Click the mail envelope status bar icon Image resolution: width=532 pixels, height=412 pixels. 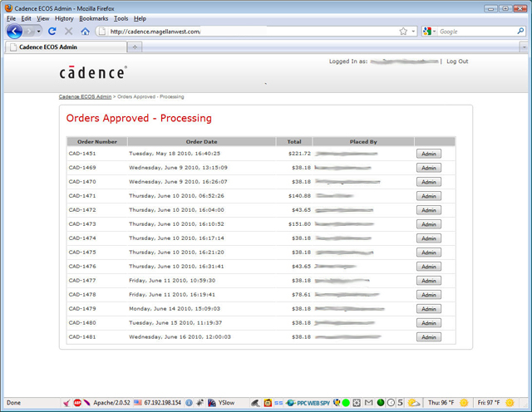(x=368, y=403)
